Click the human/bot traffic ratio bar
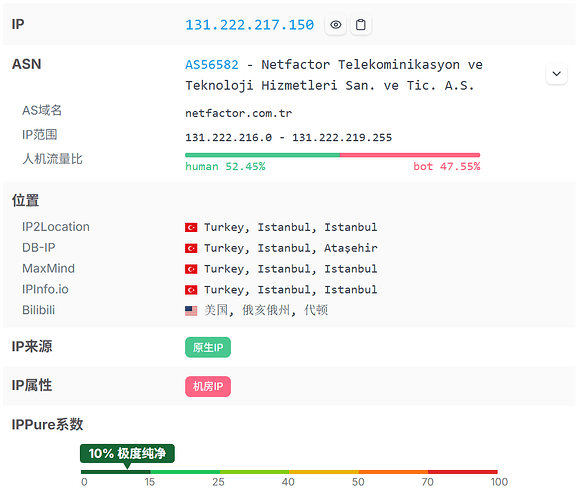This screenshot has width=585, height=500. pos(332,155)
